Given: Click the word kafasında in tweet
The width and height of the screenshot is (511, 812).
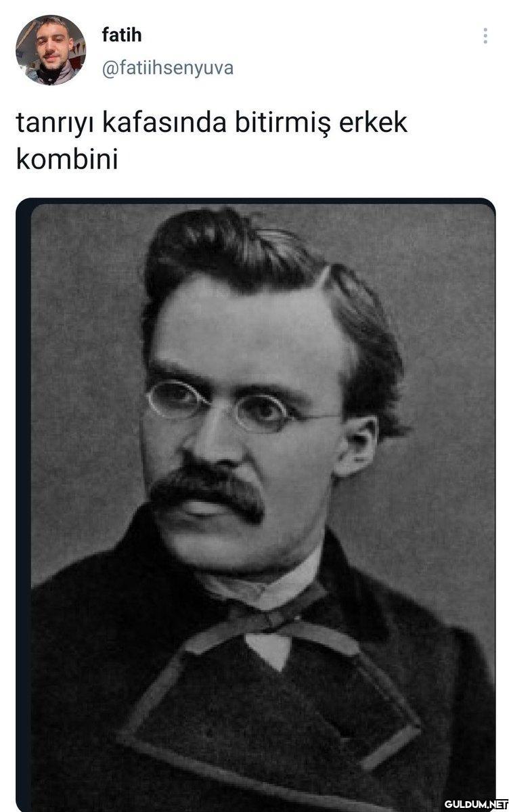Looking at the screenshot, I should [164, 123].
